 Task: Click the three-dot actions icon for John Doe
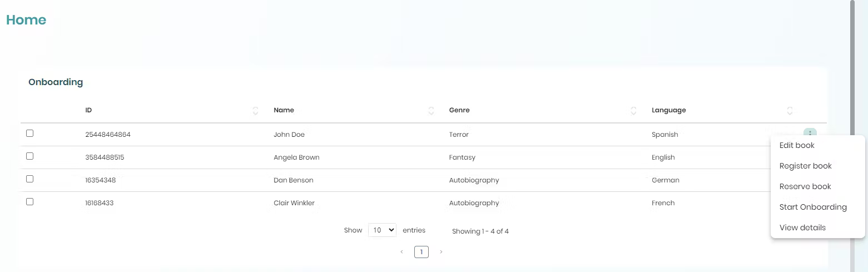click(810, 132)
